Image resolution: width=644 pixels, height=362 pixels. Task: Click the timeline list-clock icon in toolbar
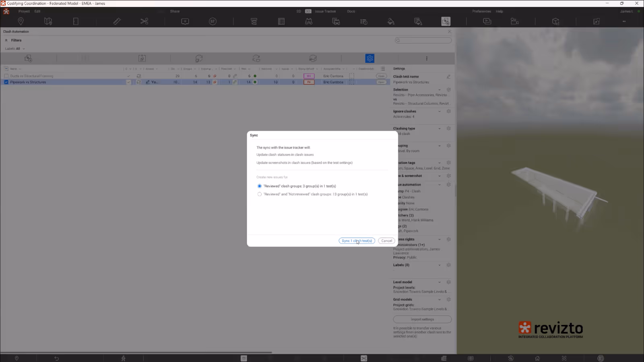pyautogui.click(x=364, y=21)
